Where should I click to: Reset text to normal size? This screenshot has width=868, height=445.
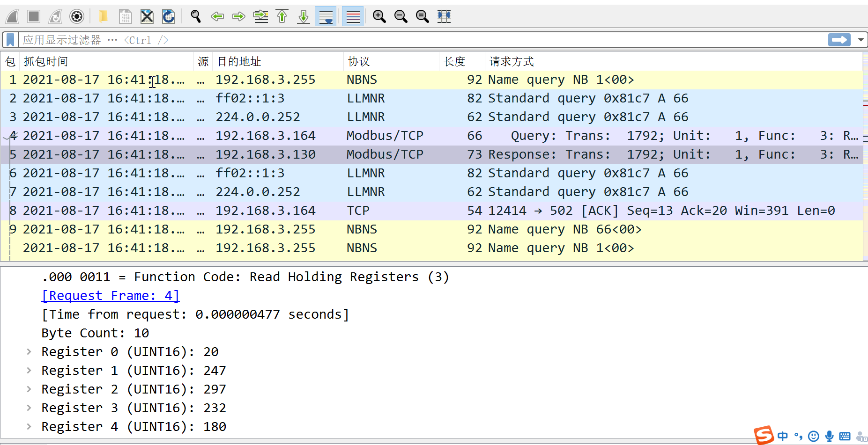coord(423,16)
